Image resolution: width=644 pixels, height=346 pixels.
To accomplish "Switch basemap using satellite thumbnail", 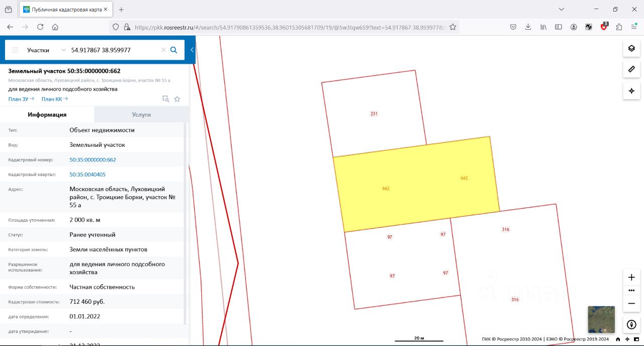I will pyautogui.click(x=601, y=319).
